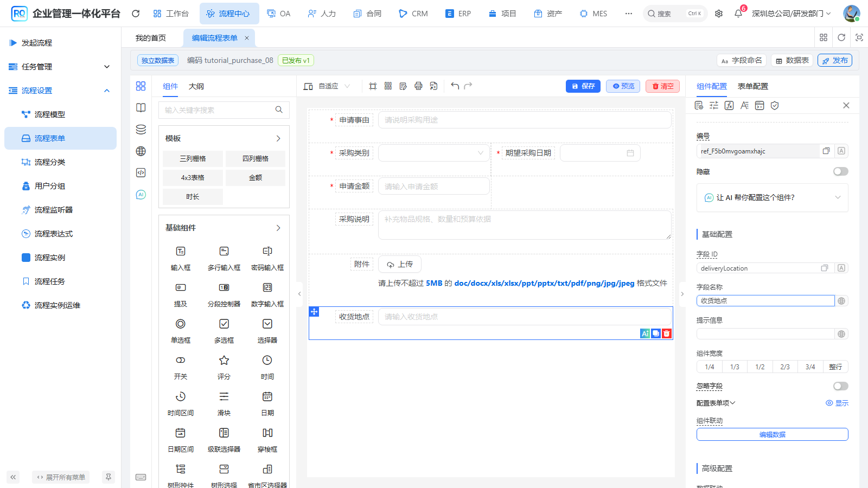Viewport: 868px width, 488px height.
Task: Switch to the 大纲 tab
Action: point(196,86)
